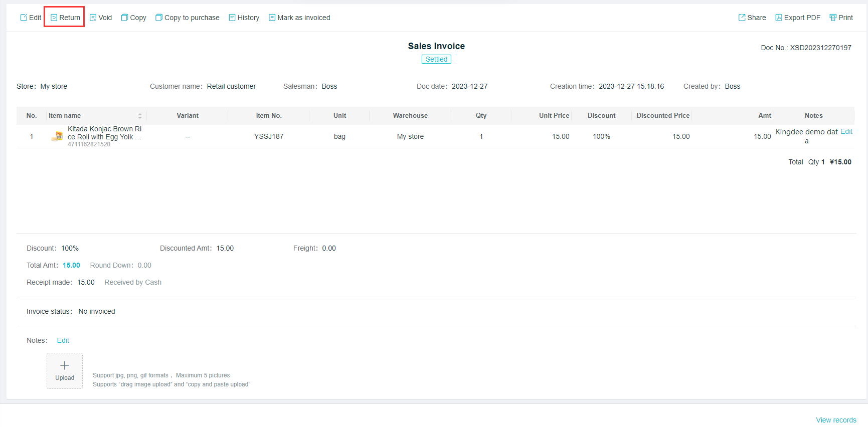Mark as invoiced

(299, 18)
